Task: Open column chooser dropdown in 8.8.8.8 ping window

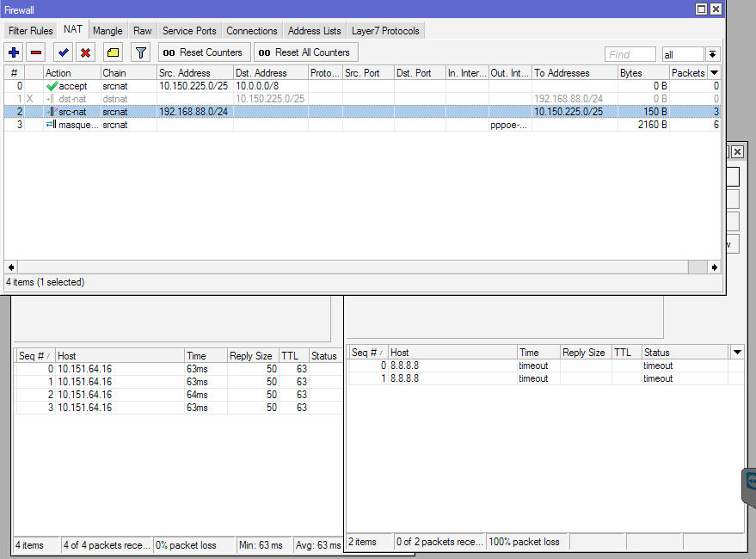Action: (737, 353)
